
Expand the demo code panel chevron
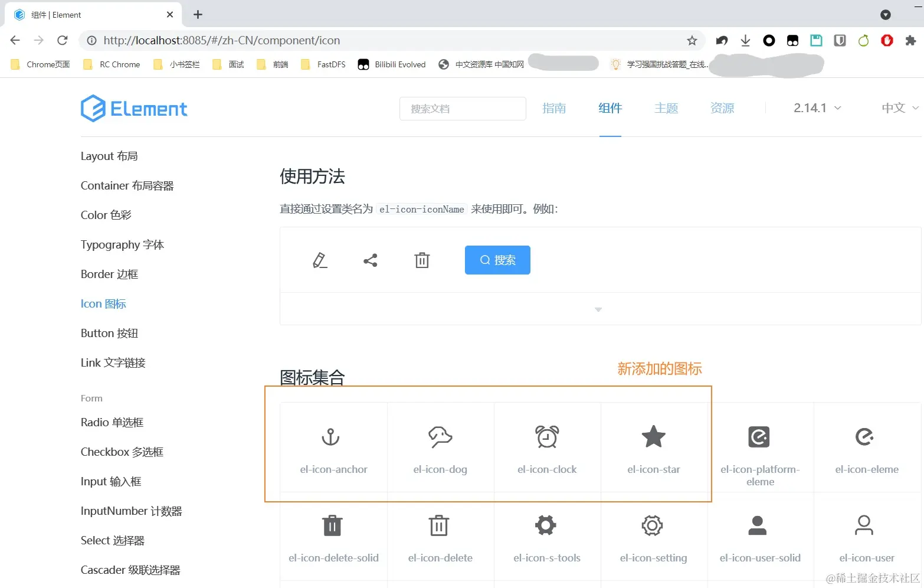coord(598,309)
